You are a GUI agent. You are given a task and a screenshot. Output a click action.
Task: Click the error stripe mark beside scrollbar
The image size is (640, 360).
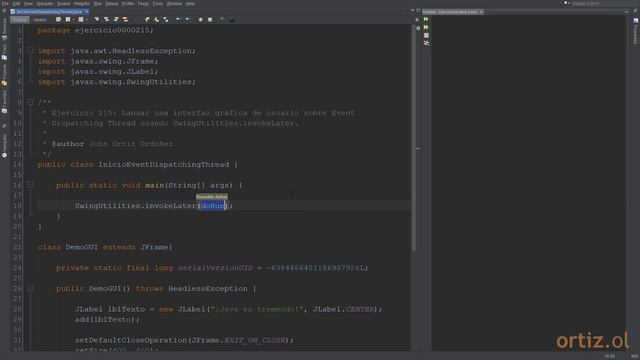tap(418, 149)
